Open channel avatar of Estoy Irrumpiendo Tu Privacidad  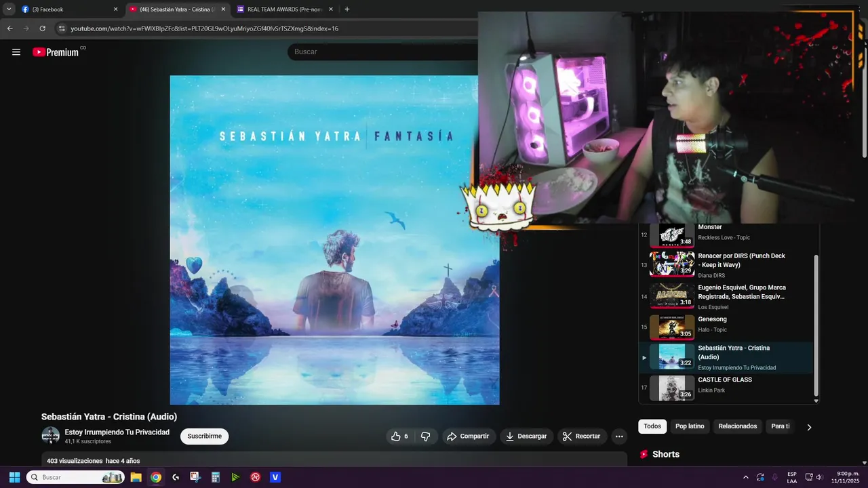point(50,436)
